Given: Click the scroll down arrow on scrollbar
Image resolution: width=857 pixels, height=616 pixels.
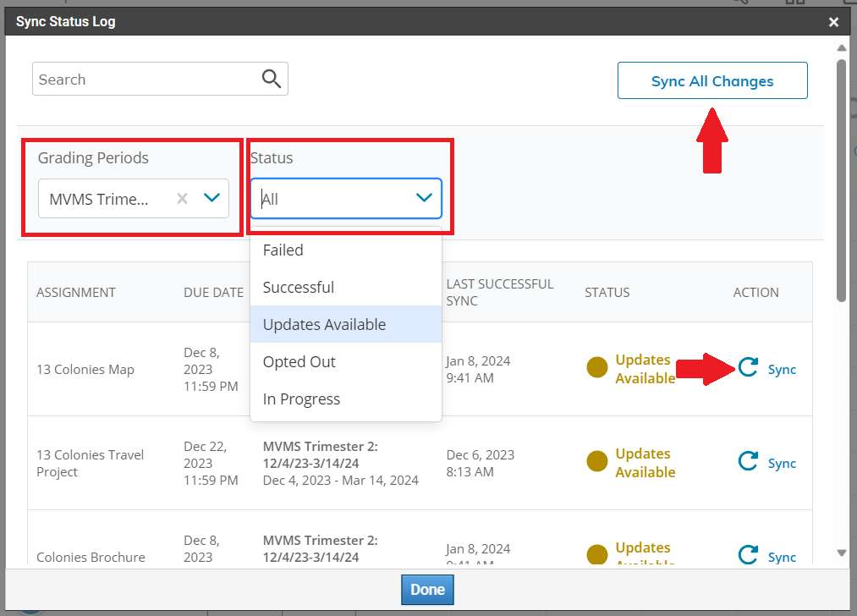Looking at the screenshot, I should click(x=841, y=553).
